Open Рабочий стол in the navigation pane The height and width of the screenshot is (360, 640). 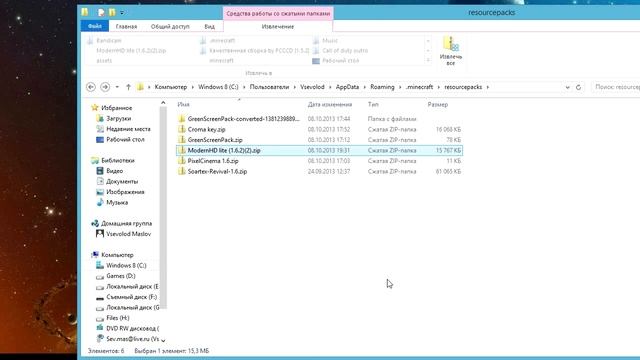pos(125,140)
